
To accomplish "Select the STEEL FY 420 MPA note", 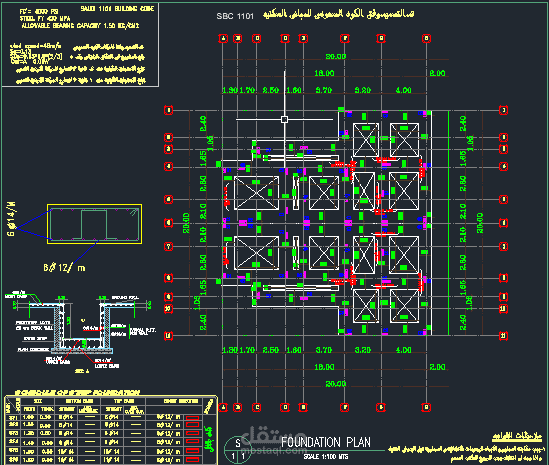I will (45, 19).
